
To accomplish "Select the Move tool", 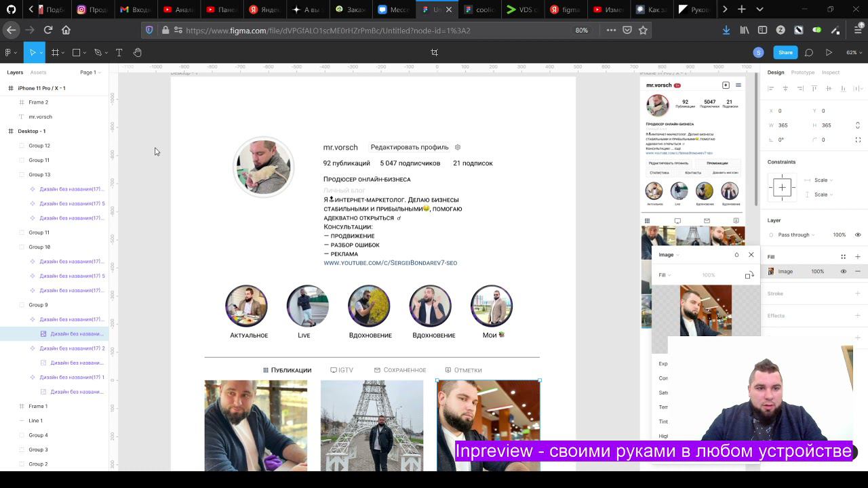I will tap(31, 52).
